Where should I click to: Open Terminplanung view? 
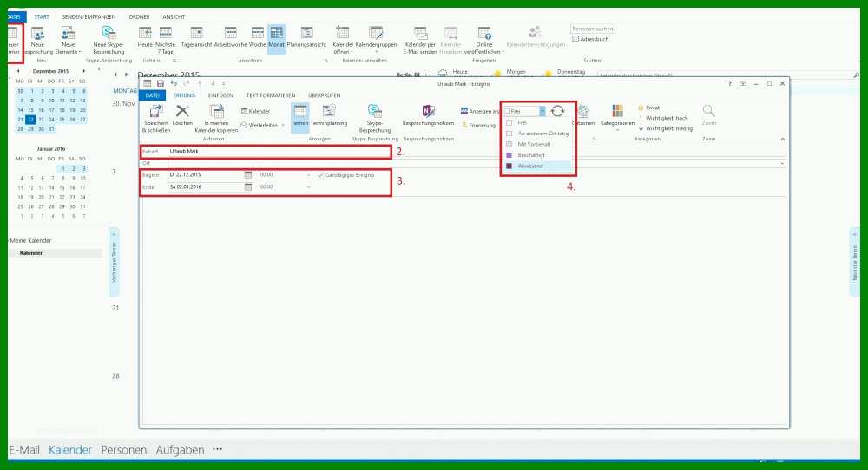click(329, 115)
